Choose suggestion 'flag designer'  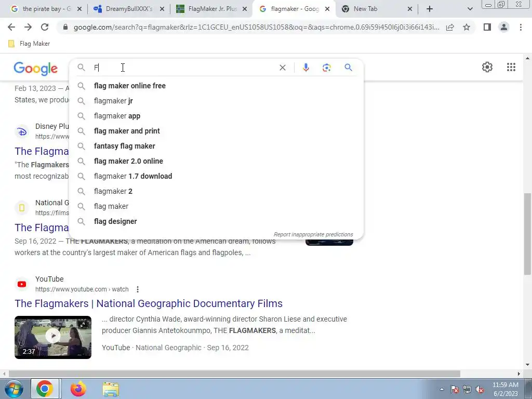(216, 221)
